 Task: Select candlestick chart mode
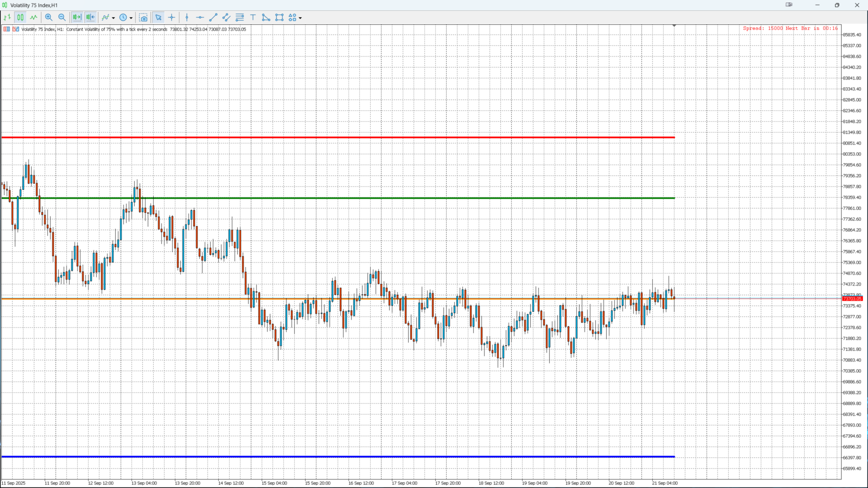click(20, 18)
